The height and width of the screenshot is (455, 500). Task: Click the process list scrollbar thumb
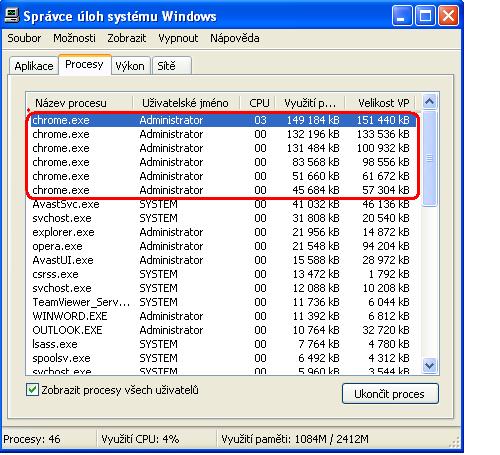point(429,158)
